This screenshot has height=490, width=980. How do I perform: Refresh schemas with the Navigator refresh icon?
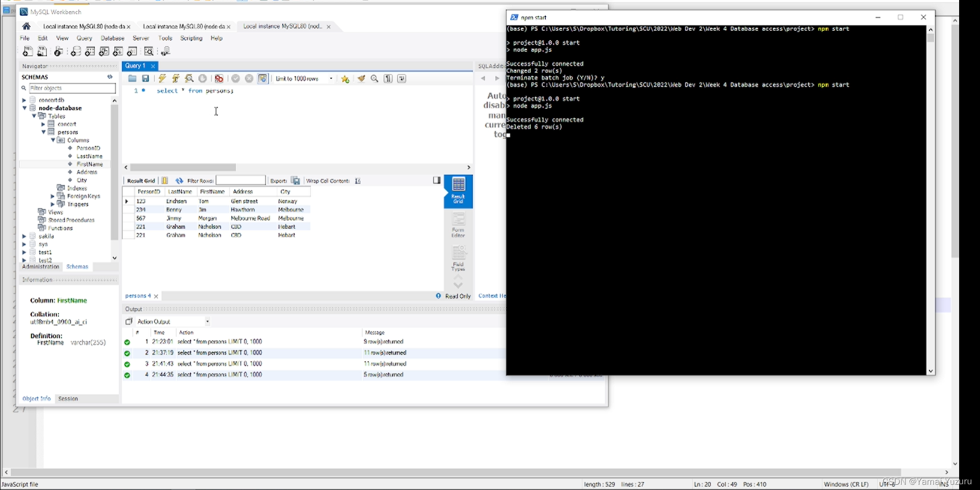[110, 77]
